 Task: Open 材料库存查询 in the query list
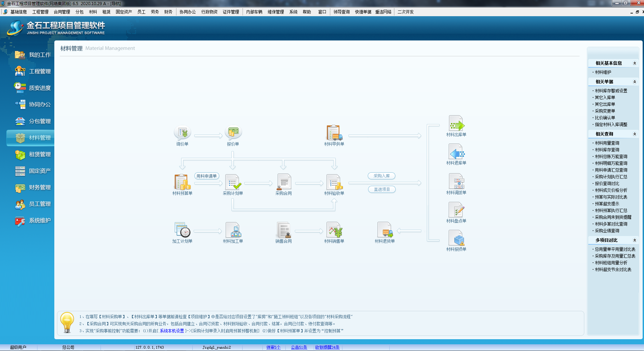point(607,150)
